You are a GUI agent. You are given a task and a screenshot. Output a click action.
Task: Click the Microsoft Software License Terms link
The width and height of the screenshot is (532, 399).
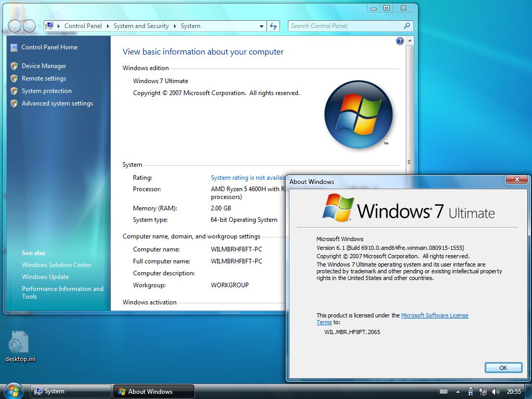[393, 318]
